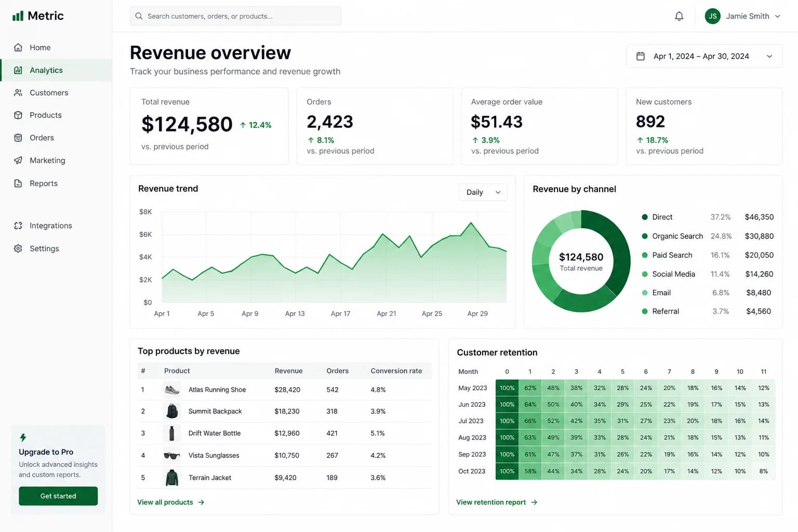
Task: Click the 8% cell in Oct 2023 row
Action: click(764, 471)
